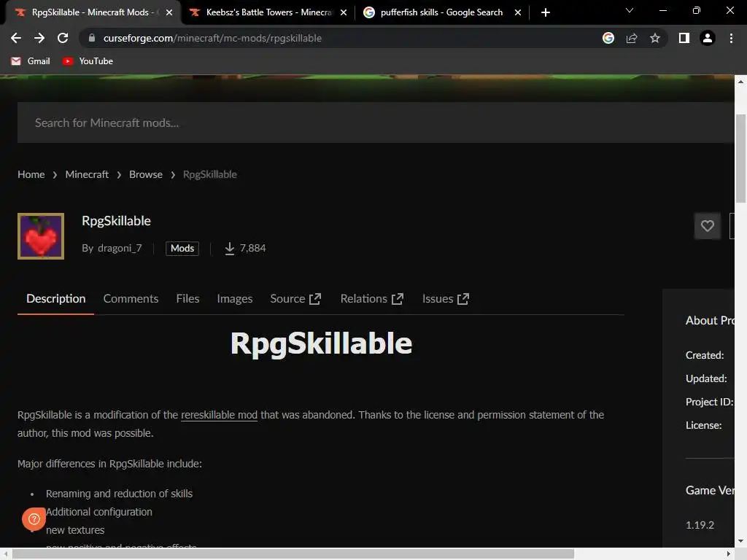Click the Mods category tag

[182, 248]
